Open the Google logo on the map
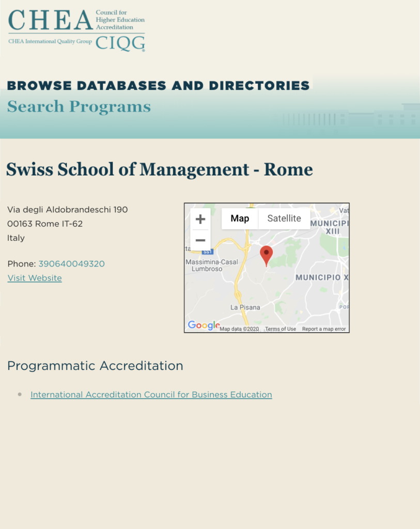The image size is (420, 529). coord(203,325)
